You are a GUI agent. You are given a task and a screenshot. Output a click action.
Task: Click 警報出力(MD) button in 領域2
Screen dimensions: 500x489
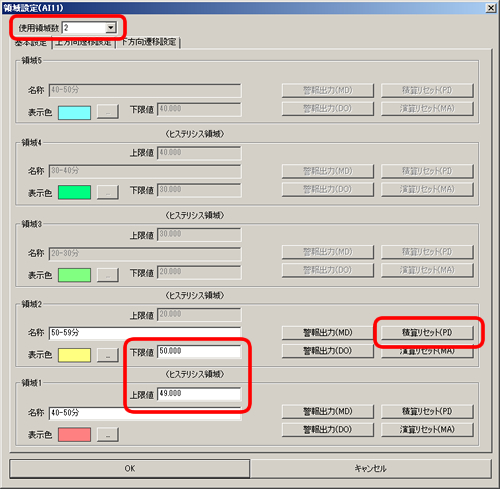[x=328, y=332]
